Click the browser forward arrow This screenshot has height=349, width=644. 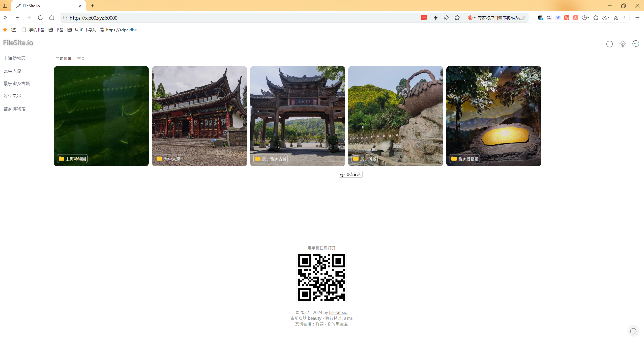coord(29,18)
